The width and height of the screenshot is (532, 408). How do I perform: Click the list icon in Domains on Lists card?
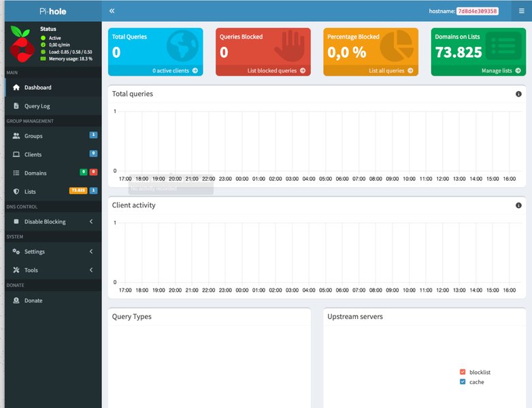[504, 46]
